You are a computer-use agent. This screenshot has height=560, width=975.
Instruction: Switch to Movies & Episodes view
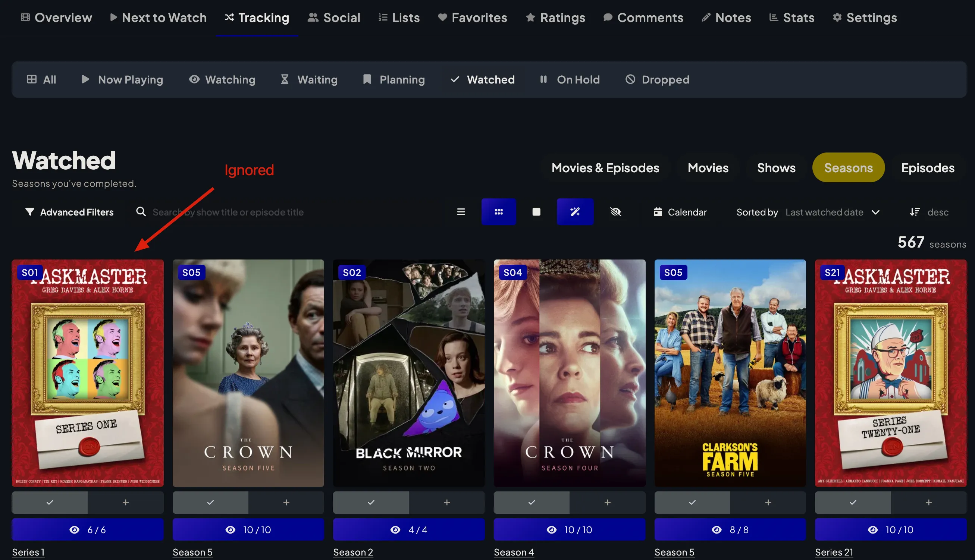tap(605, 168)
